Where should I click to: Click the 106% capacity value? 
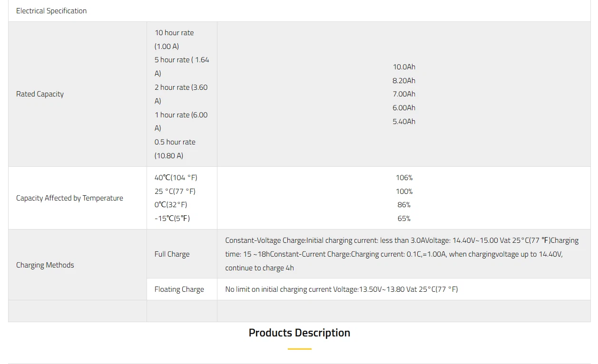pyautogui.click(x=404, y=178)
